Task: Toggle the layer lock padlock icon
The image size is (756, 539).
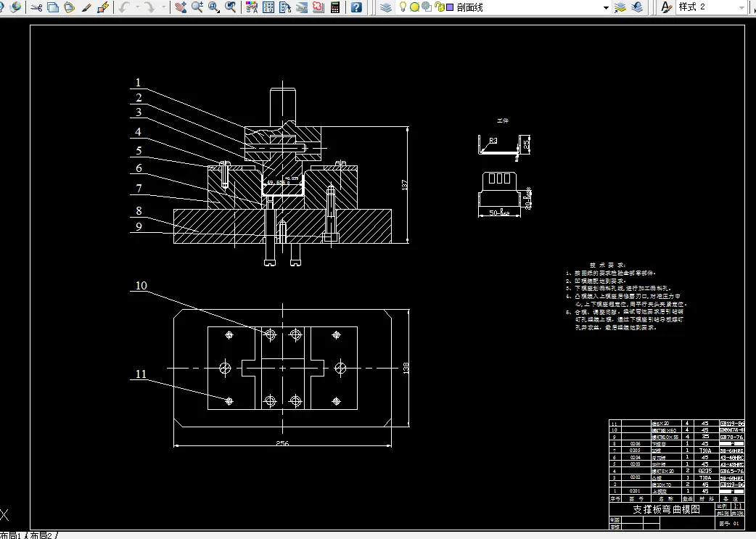Action: point(440,7)
